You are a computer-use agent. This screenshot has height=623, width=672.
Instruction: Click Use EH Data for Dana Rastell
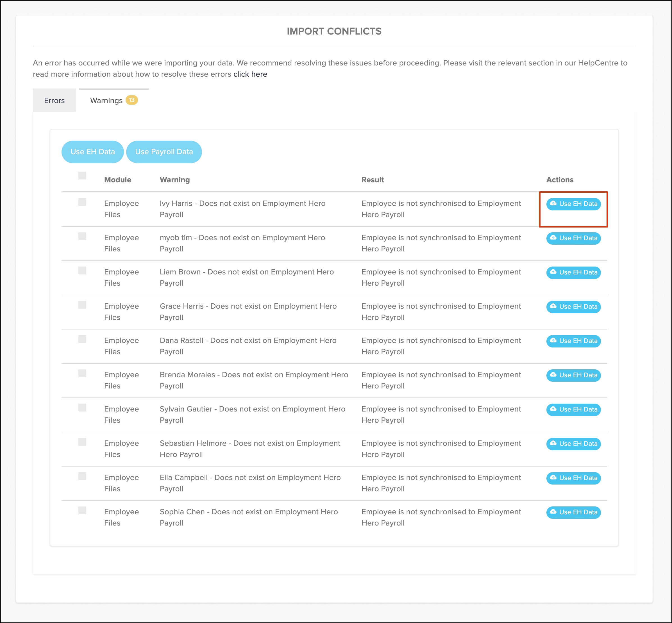click(573, 341)
